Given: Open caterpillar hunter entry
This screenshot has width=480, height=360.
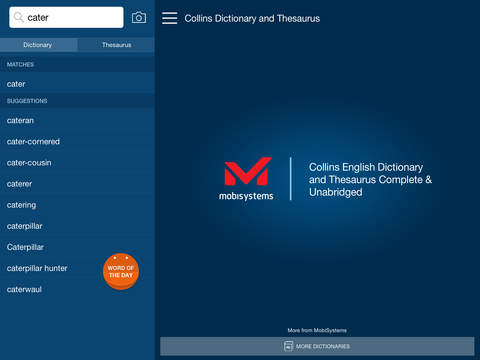Looking at the screenshot, I should [x=50, y=268].
